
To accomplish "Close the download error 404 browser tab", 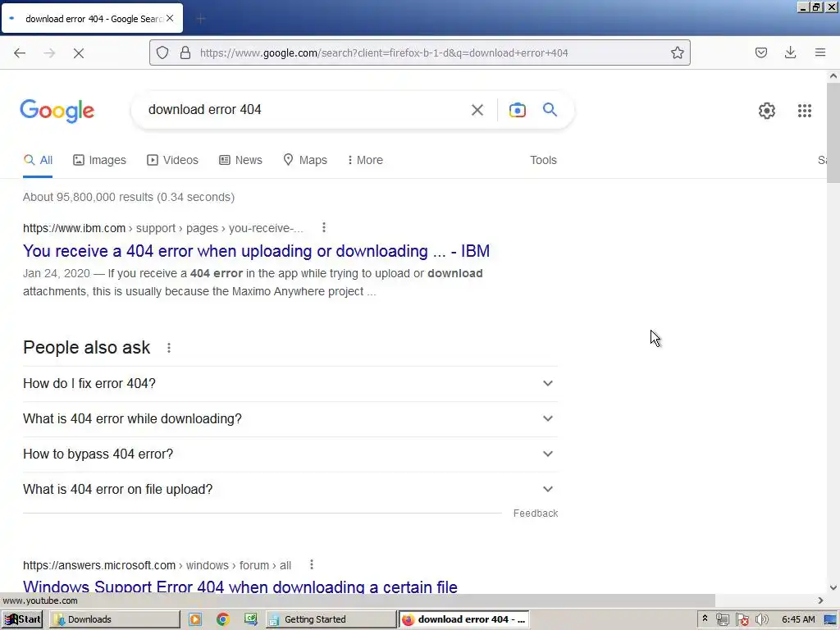I will pyautogui.click(x=170, y=18).
